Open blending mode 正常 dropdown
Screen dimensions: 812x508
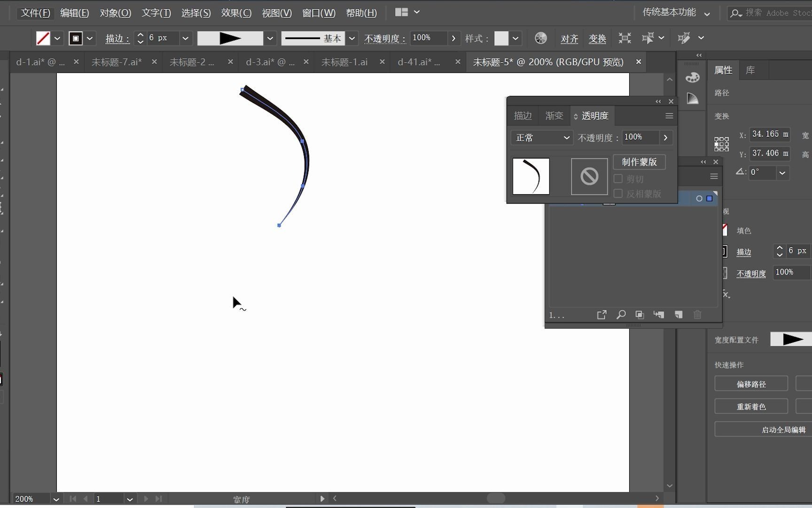(542, 138)
